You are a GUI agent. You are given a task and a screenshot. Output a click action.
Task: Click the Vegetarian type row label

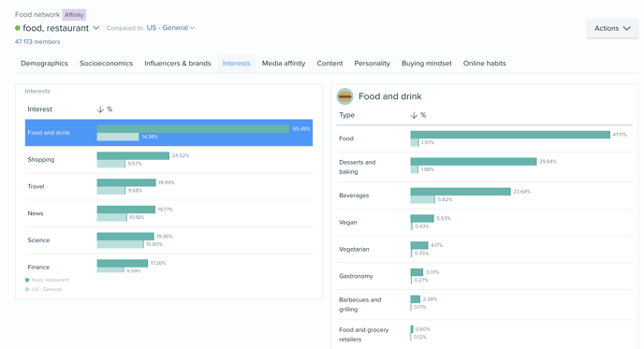click(354, 249)
